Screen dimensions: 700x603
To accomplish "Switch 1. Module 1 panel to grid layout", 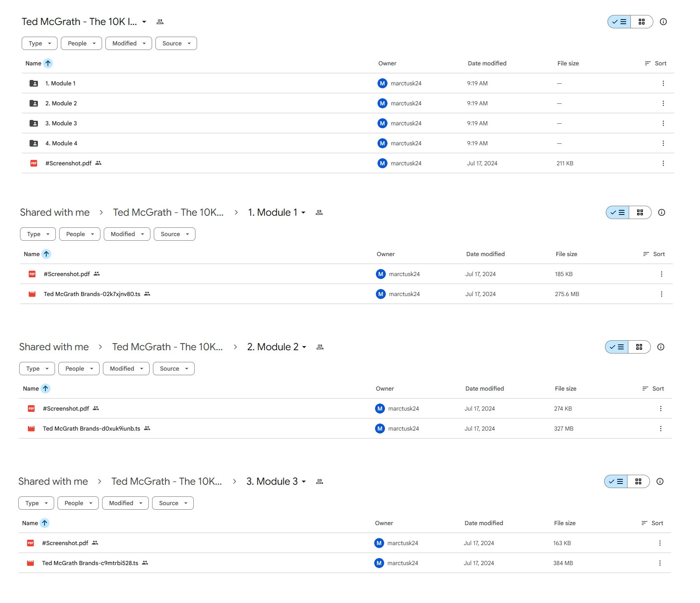I will [x=640, y=212].
